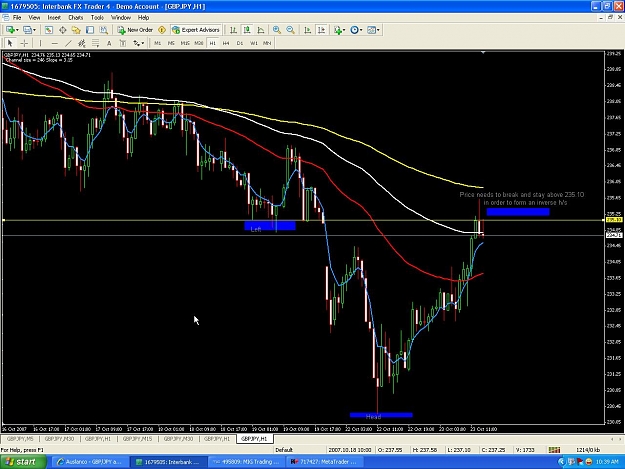625x469 pixels.
Task: Open the Terminal window icon
Action: (x=90, y=30)
